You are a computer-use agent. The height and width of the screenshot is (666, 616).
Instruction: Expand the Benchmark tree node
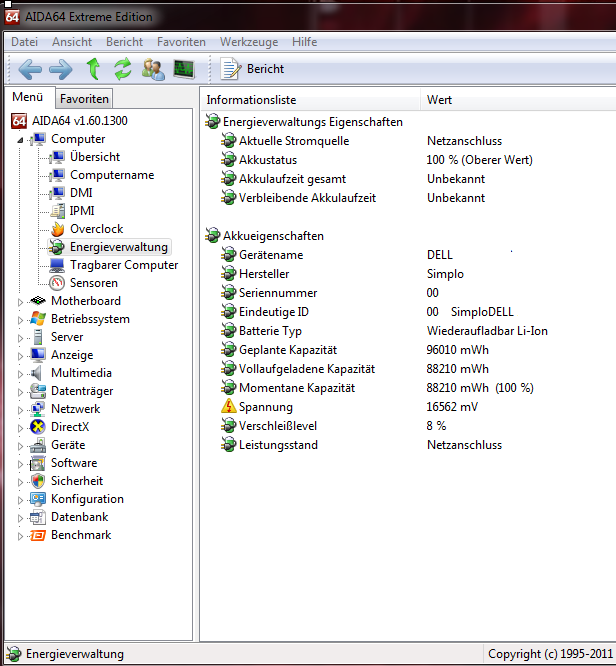tap(20, 535)
